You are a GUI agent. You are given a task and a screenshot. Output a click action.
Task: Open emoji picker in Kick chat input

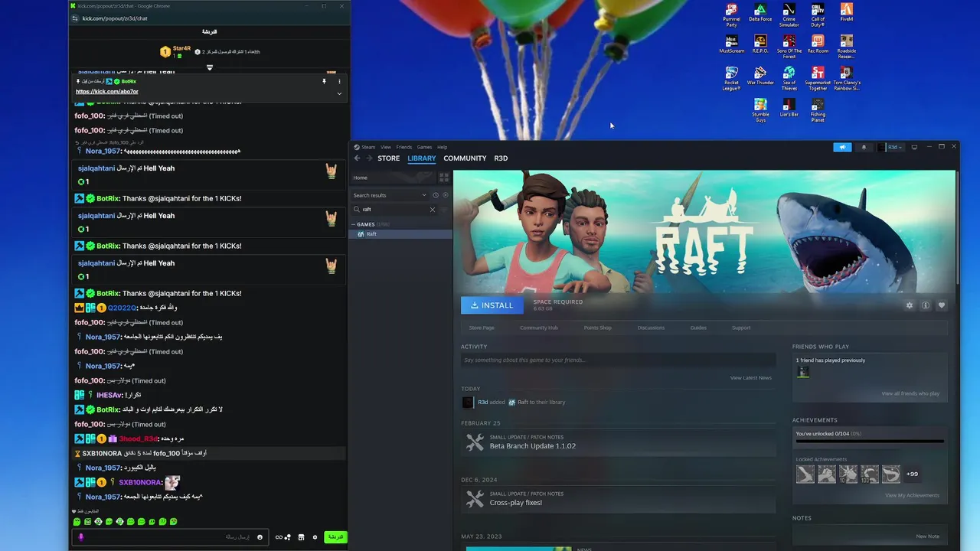click(x=260, y=537)
